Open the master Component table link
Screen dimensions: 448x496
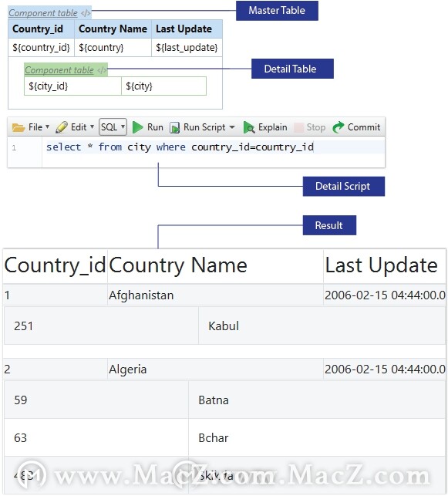(43, 13)
